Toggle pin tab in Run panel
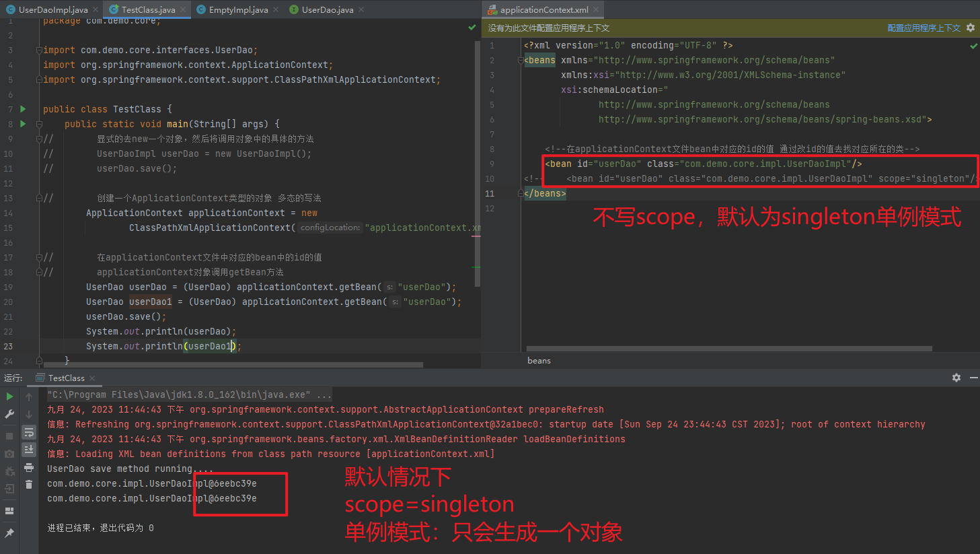Screen dimensions: 980x554 click(x=9, y=532)
